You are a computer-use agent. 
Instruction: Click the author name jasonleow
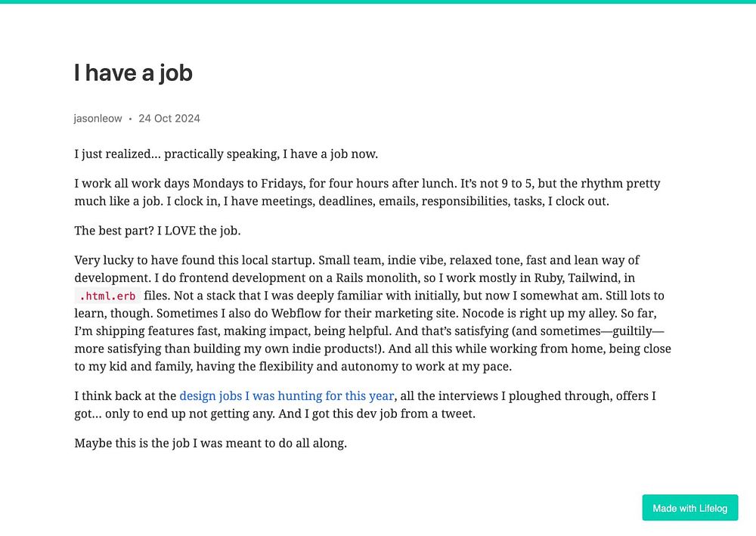coord(98,119)
